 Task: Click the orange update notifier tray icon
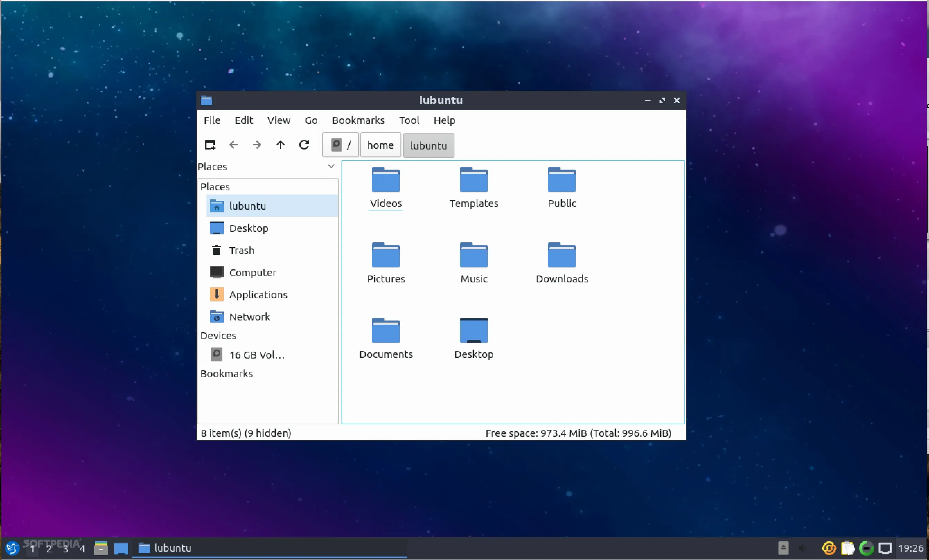click(x=829, y=548)
